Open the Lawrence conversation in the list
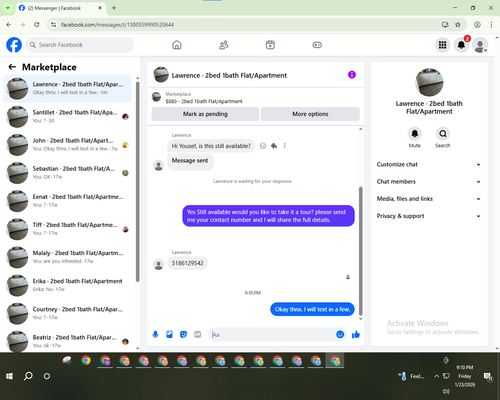 (68, 88)
